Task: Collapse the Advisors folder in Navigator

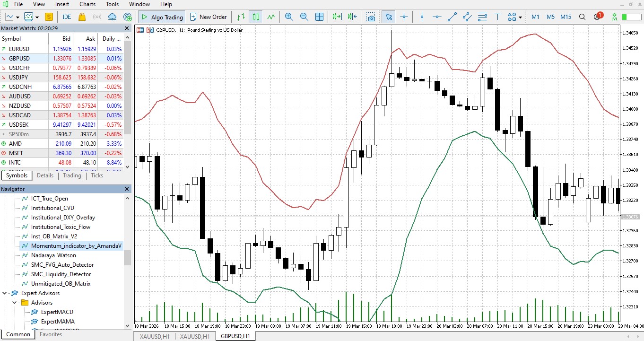Action: 14,303
